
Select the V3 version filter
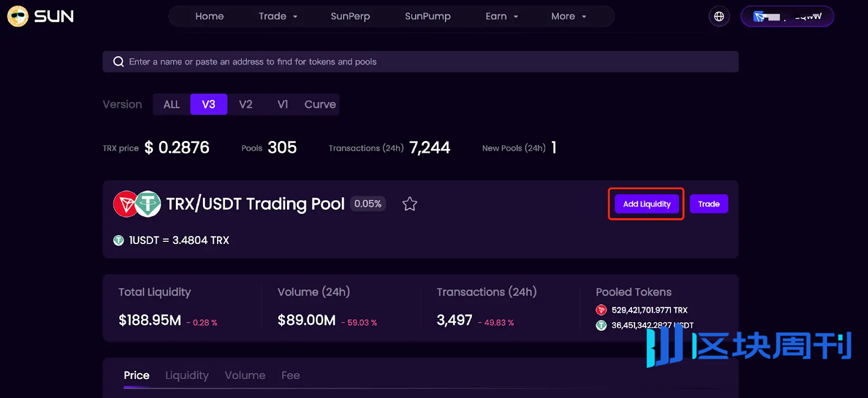(208, 104)
